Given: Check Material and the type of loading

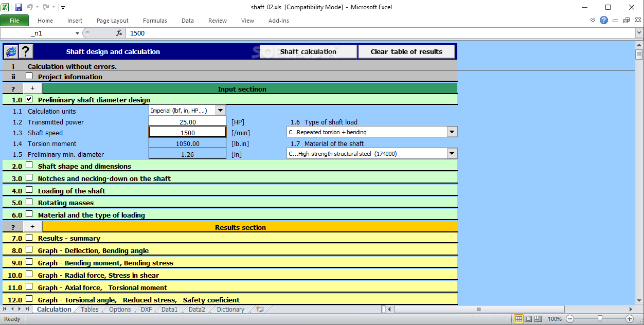Looking at the screenshot, I should tap(29, 214).
